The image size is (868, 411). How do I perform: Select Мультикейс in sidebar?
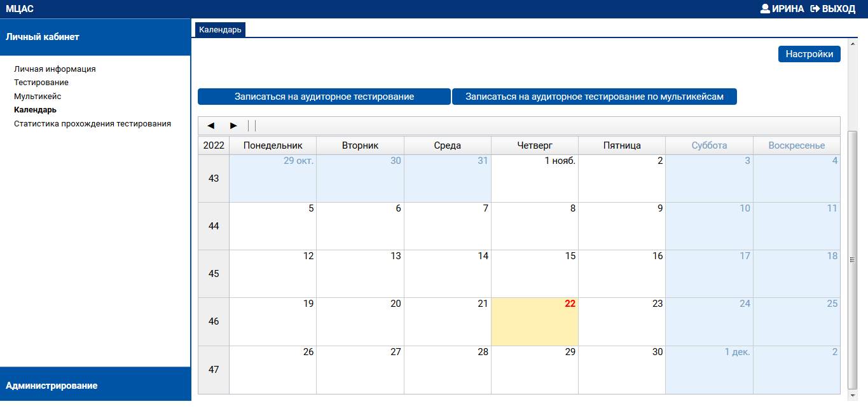pos(38,97)
